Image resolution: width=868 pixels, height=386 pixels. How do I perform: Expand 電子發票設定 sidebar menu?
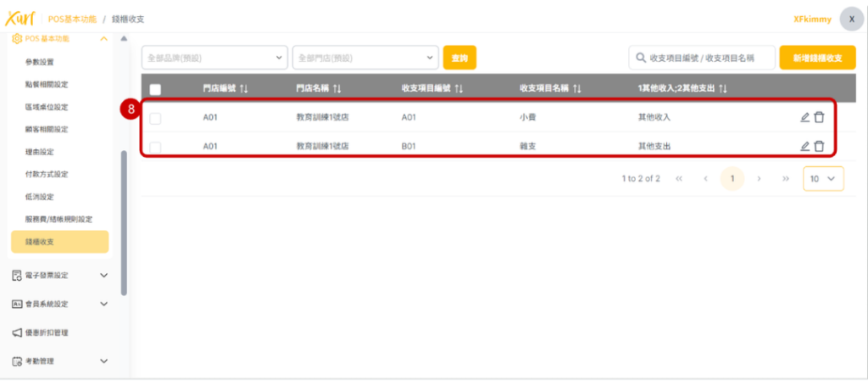[x=59, y=275]
